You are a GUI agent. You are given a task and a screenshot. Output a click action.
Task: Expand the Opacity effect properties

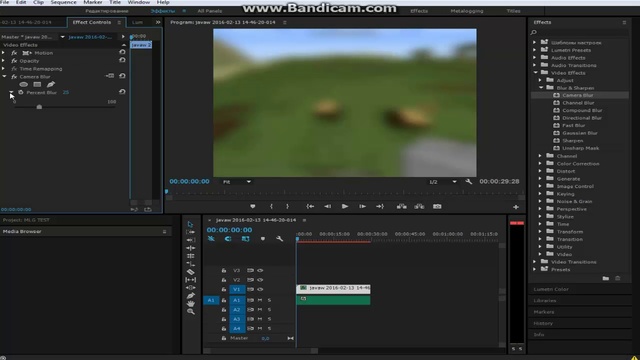coord(4,60)
